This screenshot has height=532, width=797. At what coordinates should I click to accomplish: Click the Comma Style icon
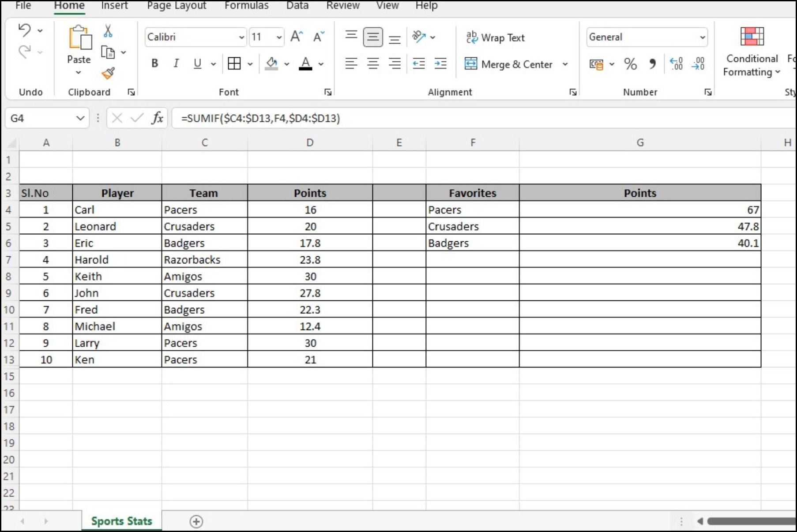tap(653, 64)
